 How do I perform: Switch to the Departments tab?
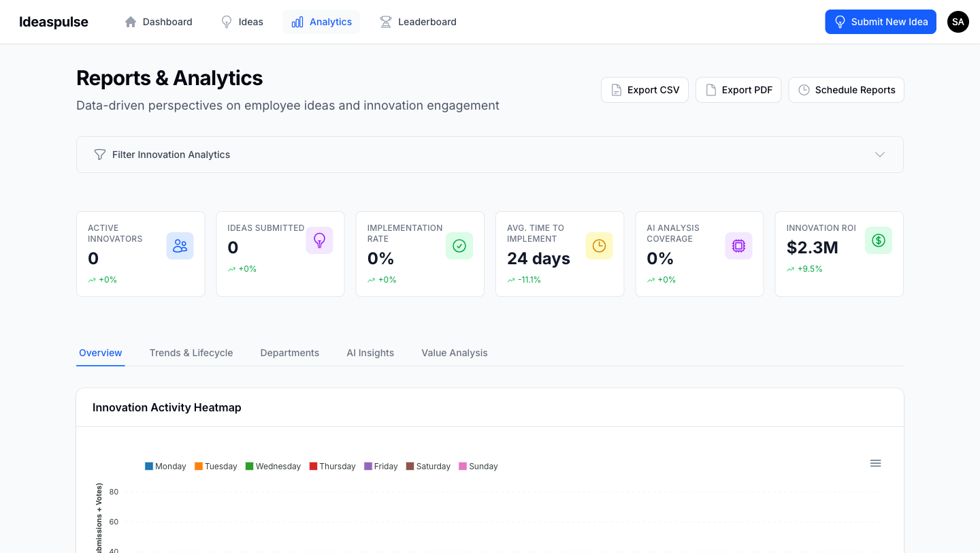tap(290, 353)
